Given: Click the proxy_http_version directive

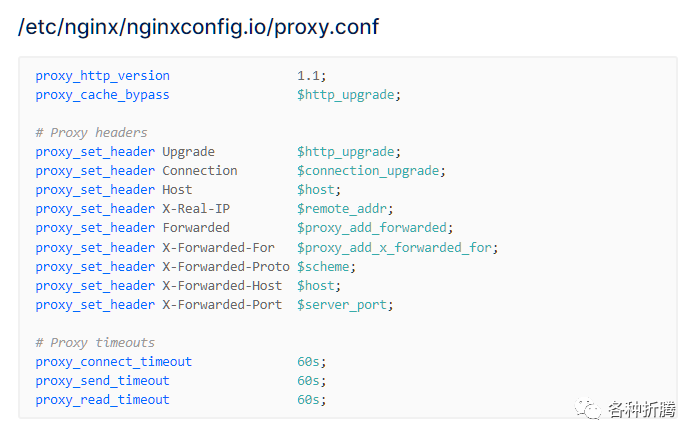Looking at the screenshot, I should pos(102,76).
